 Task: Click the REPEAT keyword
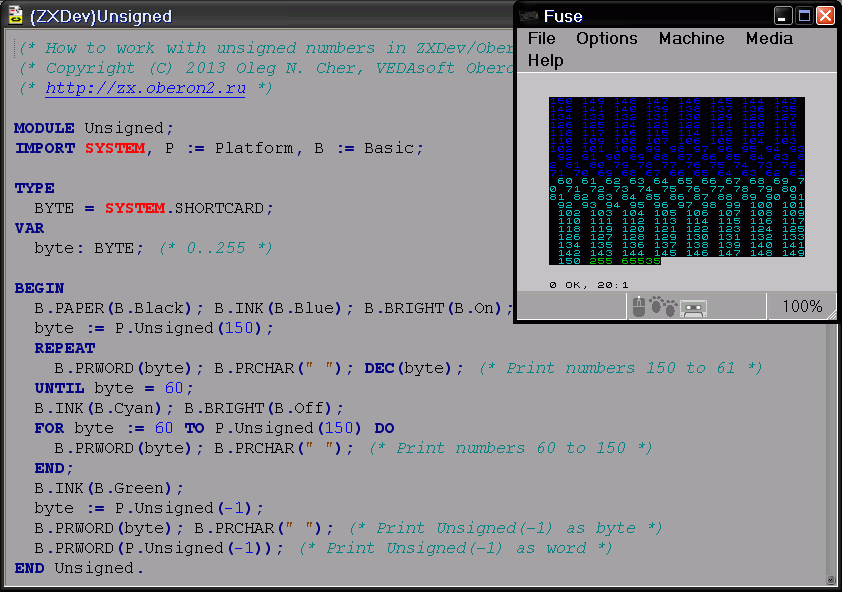[x=64, y=348]
